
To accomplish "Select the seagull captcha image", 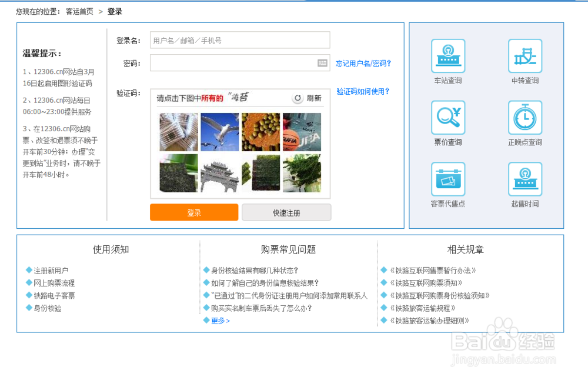I will tap(220, 132).
